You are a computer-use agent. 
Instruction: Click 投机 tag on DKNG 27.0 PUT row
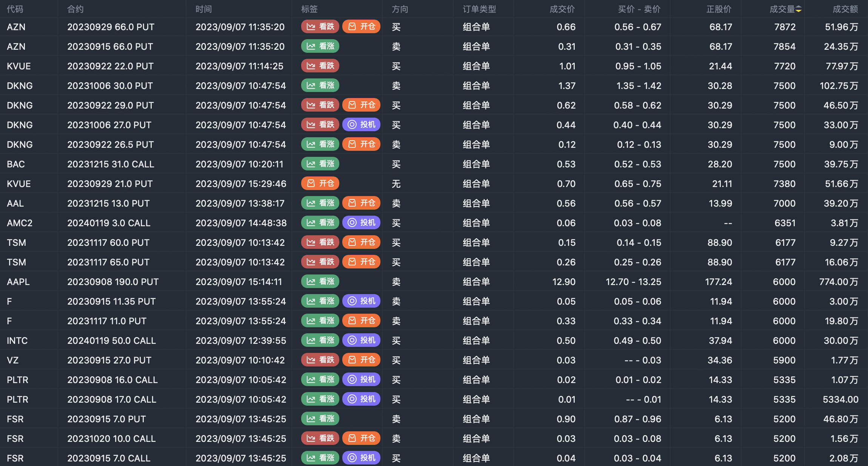pos(361,125)
